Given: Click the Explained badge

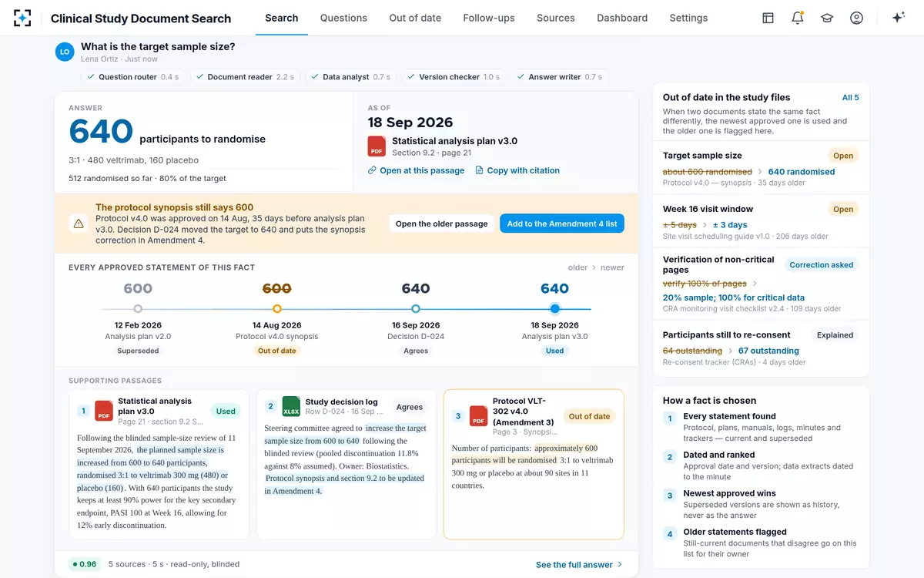Looking at the screenshot, I should pos(835,335).
